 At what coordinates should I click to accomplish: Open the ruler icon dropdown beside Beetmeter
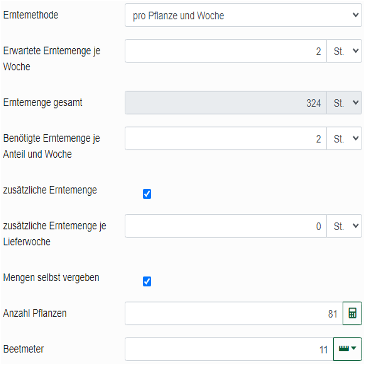[x=347, y=349]
